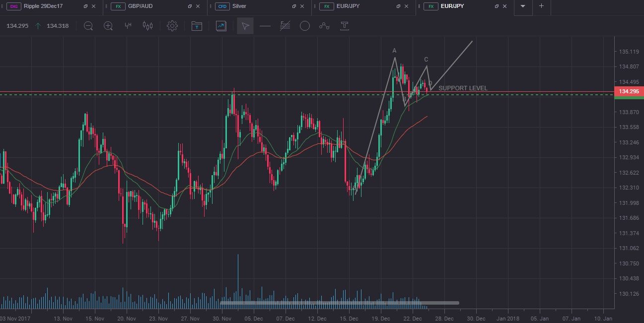Screen dimensions: 644x323
Task: Select the Fibonacci lines tool
Action: point(285,26)
